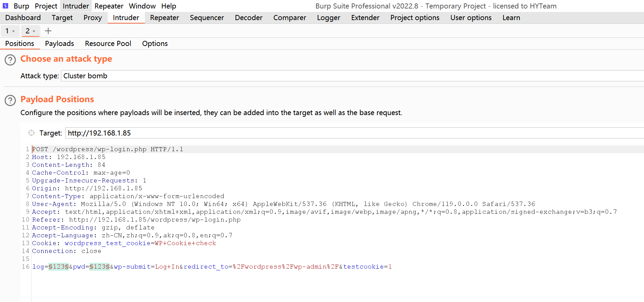Click the Upgrade-Insecure-Requests header line
The height and width of the screenshot is (302, 644).
click(x=89, y=180)
